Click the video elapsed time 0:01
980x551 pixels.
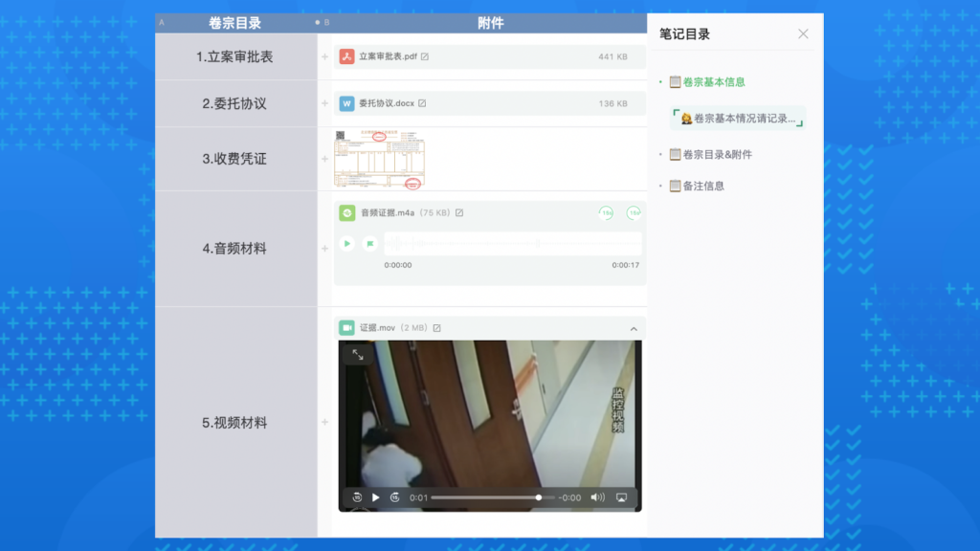click(419, 497)
